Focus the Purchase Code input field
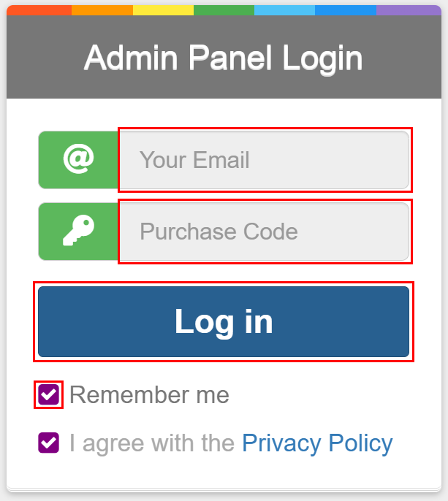This screenshot has height=501, width=448. click(264, 232)
